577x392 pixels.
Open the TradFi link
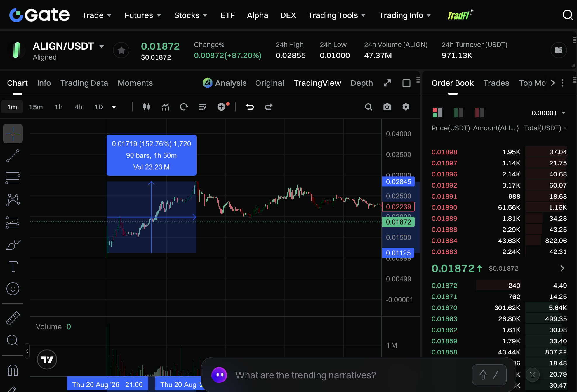460,15
